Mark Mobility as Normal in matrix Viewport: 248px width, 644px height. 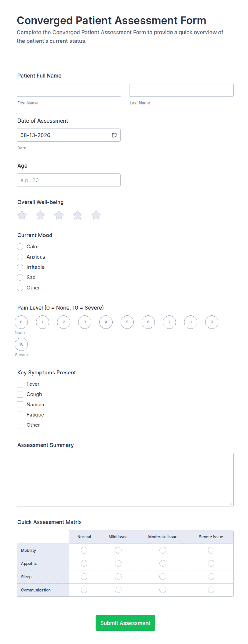84,550
